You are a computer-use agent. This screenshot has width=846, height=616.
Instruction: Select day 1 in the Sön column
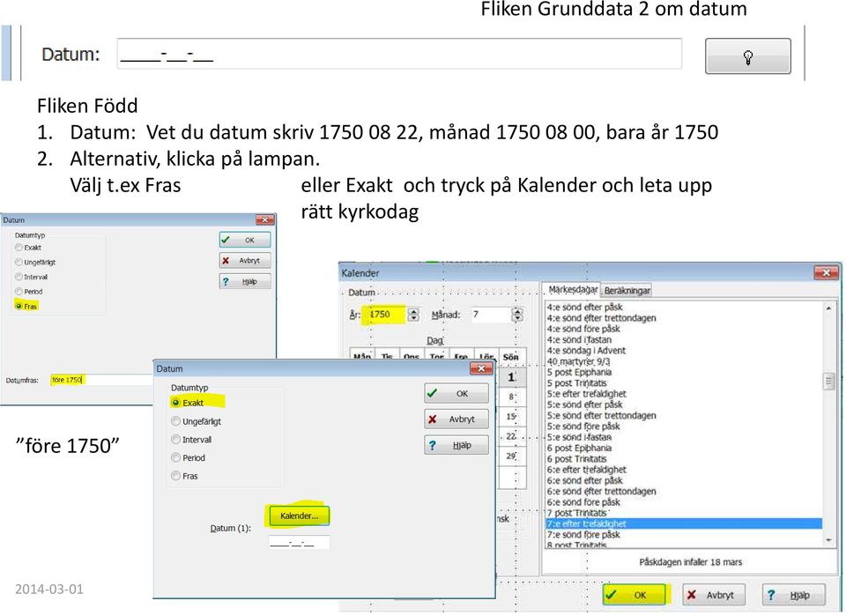[511, 377]
